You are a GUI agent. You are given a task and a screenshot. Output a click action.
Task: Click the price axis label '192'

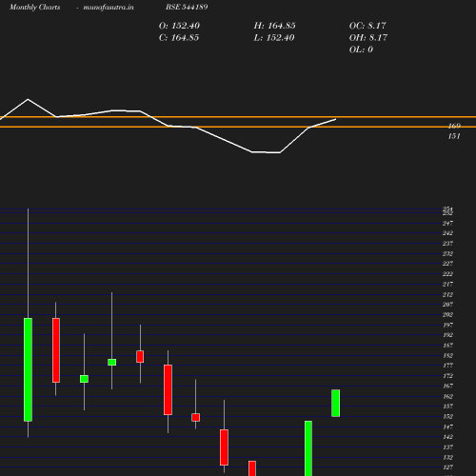447,335
